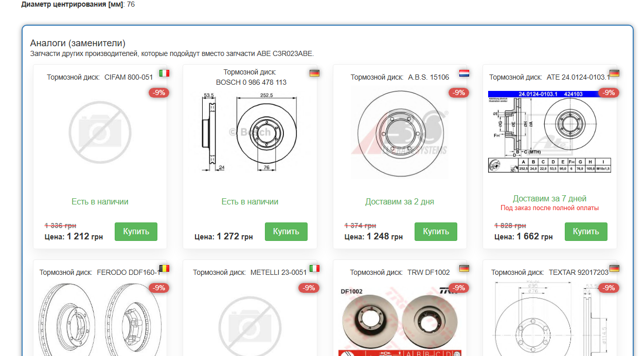Open the A.B.S. 15106 product title
The height and width of the screenshot is (356, 644).
(400, 77)
